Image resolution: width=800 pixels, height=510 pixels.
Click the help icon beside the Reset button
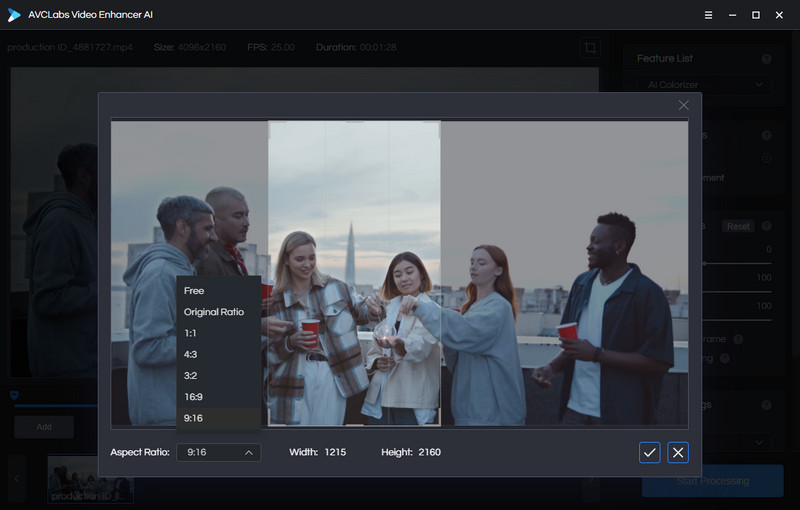coord(766,226)
